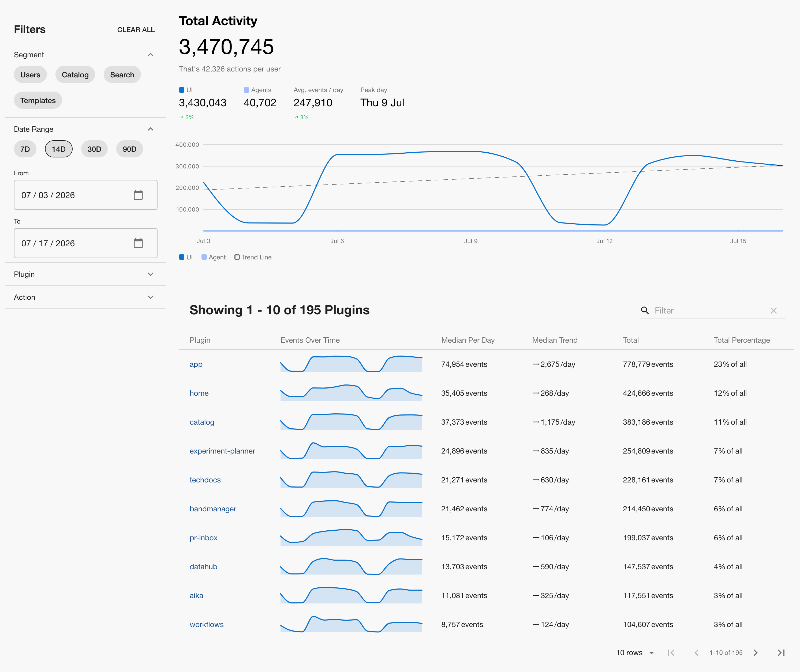Go to first page of plugins
The height and width of the screenshot is (672, 800).
[671, 652]
